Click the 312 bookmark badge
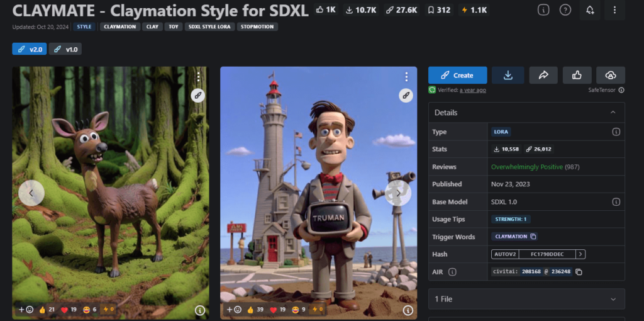 [438, 10]
